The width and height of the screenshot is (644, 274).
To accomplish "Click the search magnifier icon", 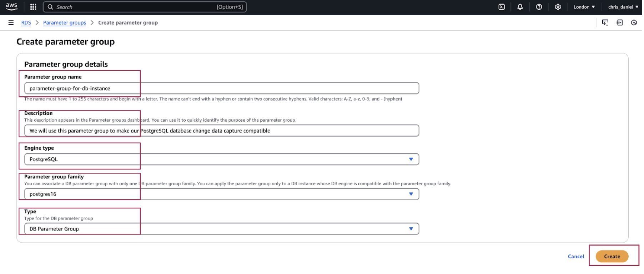I will click(50, 7).
